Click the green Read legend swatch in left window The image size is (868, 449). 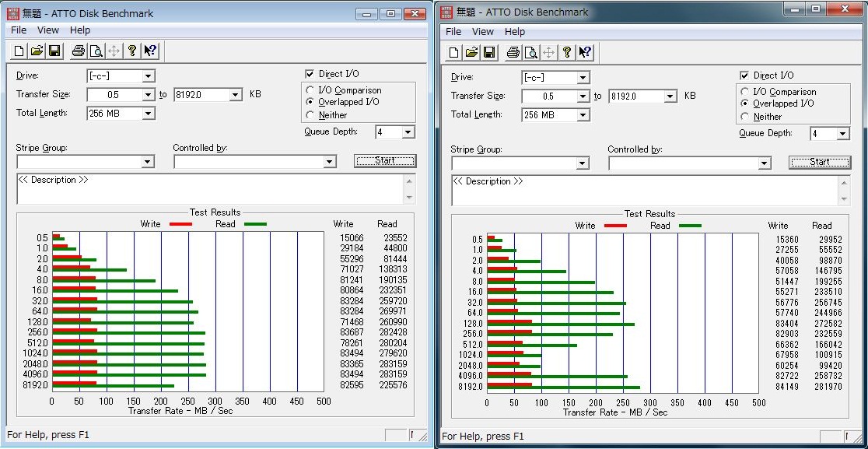tap(254, 224)
